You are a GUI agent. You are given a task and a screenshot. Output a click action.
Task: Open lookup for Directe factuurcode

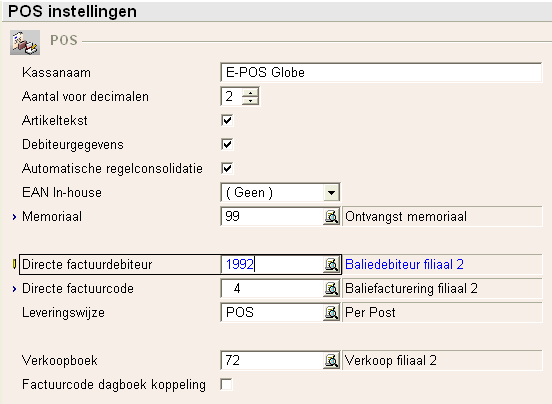331,289
